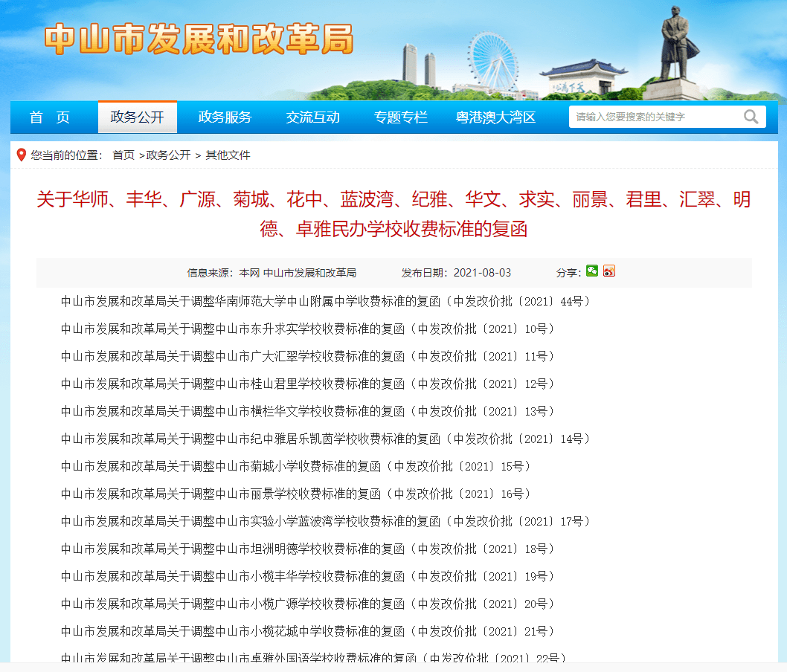Open the 坦洲明德学校 18号 document link
This screenshot has width=787, height=672.
coord(307,549)
